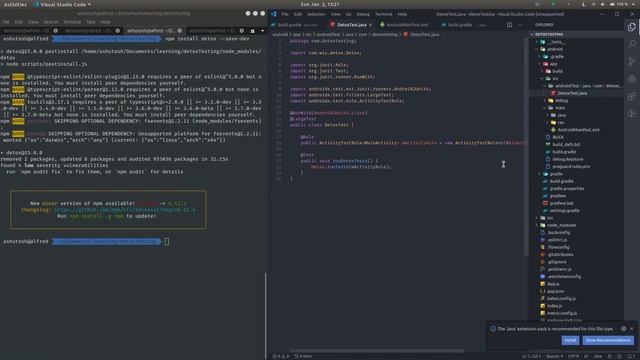Click the split editor icon

point(509,24)
